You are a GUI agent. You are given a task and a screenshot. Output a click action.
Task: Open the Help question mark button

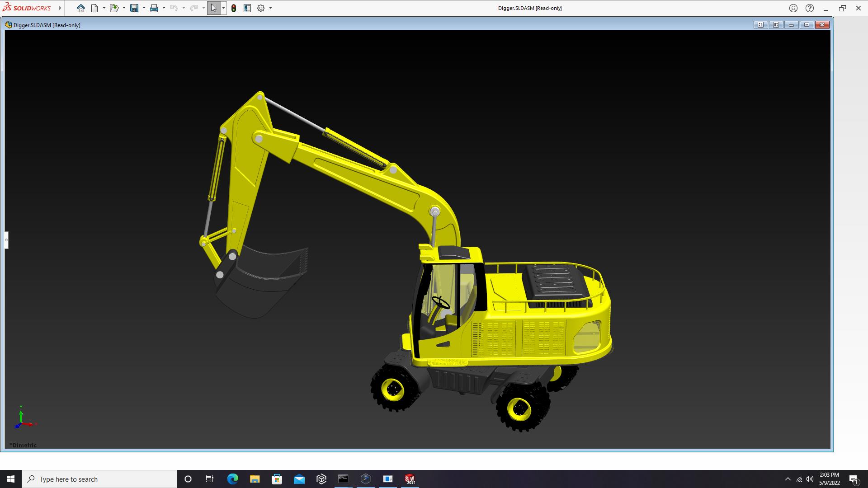click(x=810, y=8)
